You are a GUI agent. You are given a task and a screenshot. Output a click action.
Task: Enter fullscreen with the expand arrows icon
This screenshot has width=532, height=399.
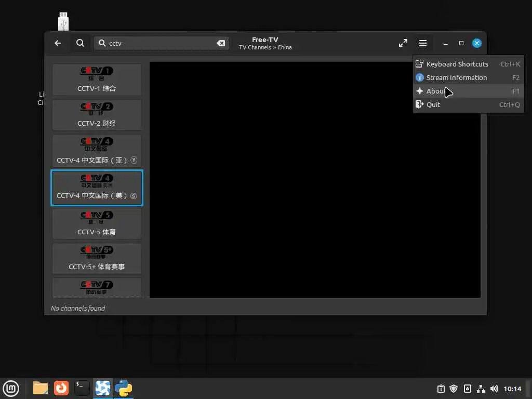coord(403,43)
